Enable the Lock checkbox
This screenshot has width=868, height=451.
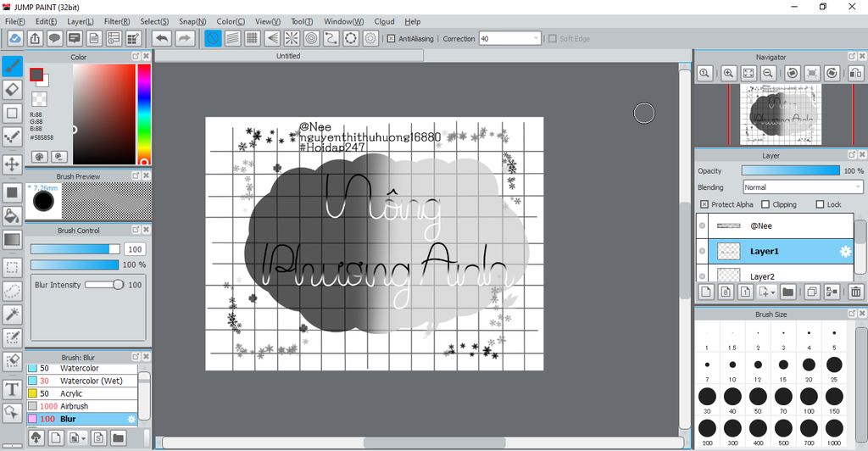820,204
